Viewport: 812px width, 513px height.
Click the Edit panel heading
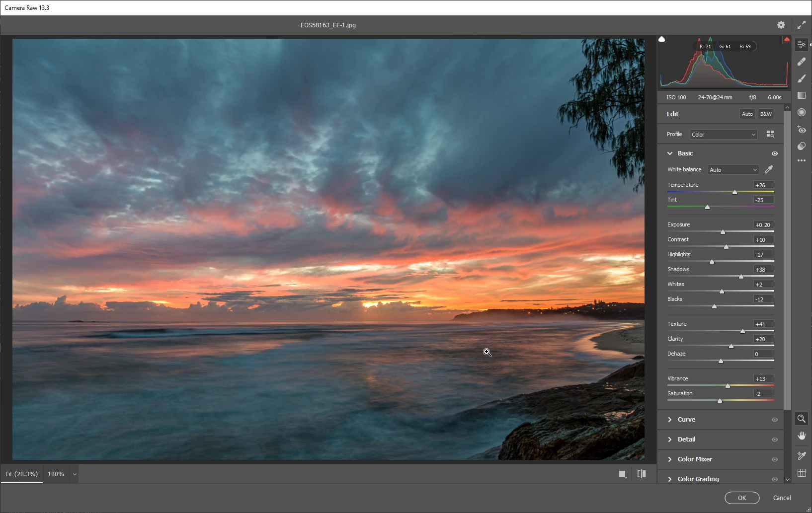[x=673, y=114]
